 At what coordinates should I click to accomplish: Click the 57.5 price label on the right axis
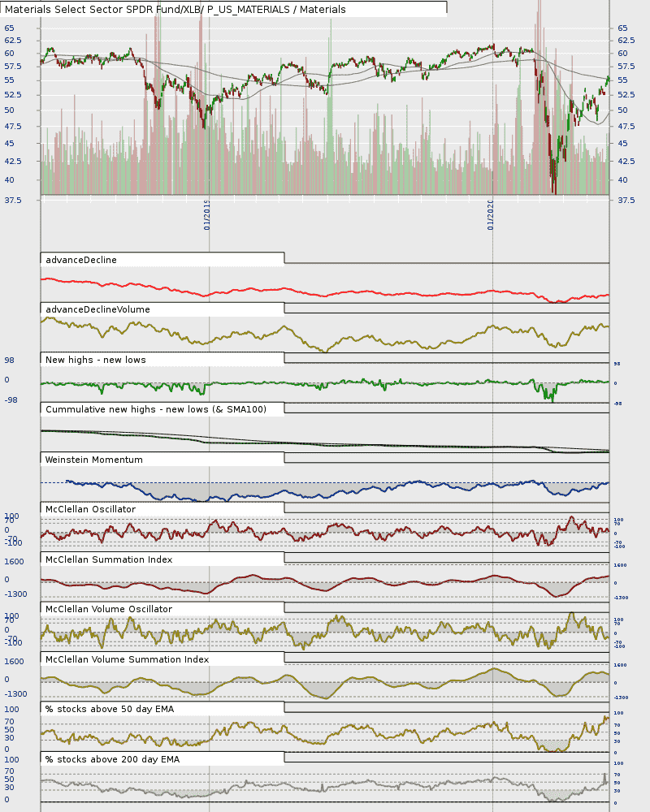(626, 67)
